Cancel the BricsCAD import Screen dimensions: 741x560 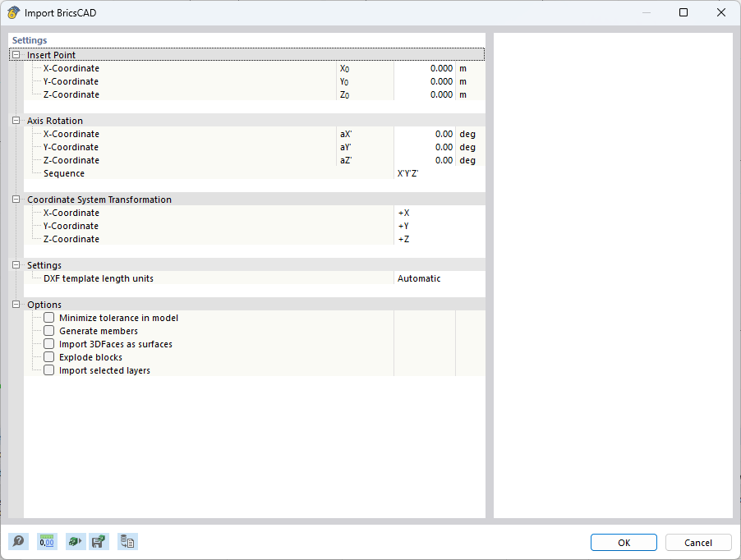tap(697, 542)
